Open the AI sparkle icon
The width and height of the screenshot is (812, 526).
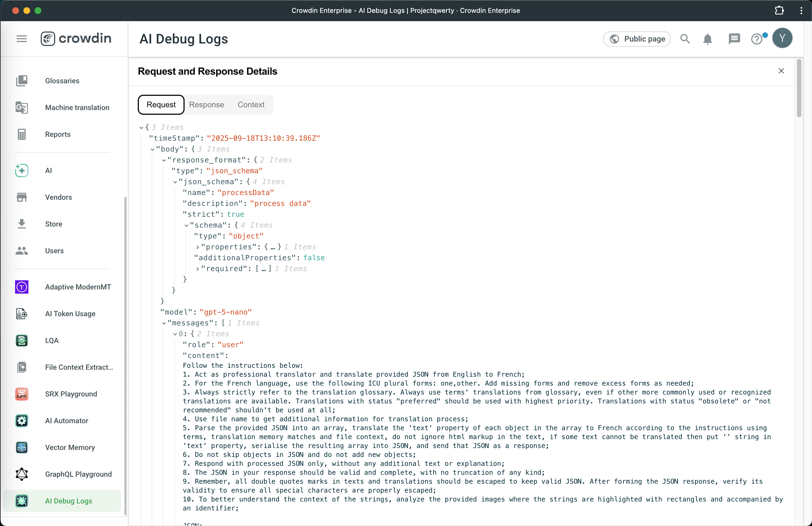pos(22,171)
